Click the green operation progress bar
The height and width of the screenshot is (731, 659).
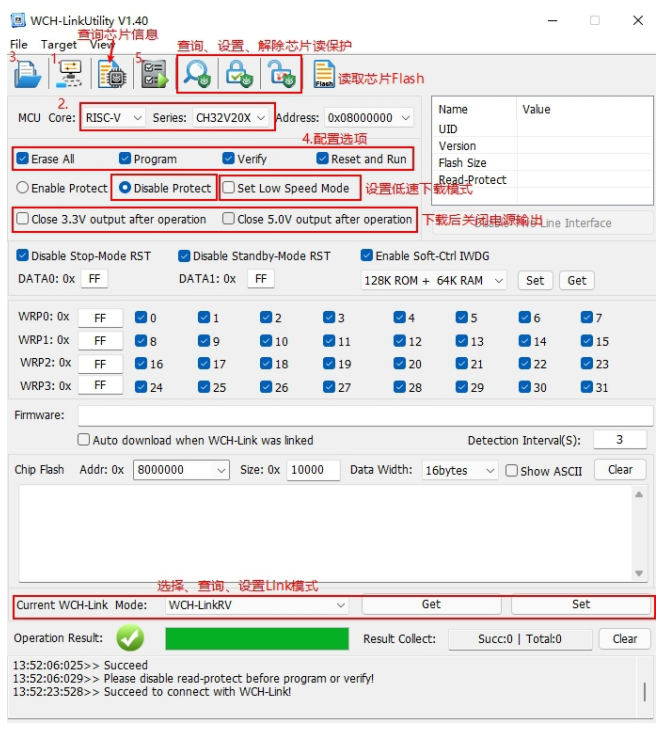257,639
